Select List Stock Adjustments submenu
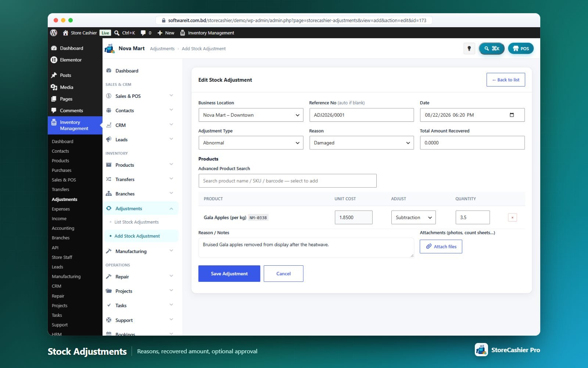 click(x=136, y=222)
